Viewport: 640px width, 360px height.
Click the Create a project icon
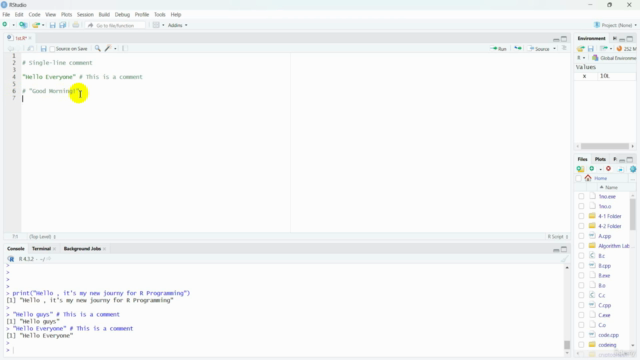click(x=23, y=25)
